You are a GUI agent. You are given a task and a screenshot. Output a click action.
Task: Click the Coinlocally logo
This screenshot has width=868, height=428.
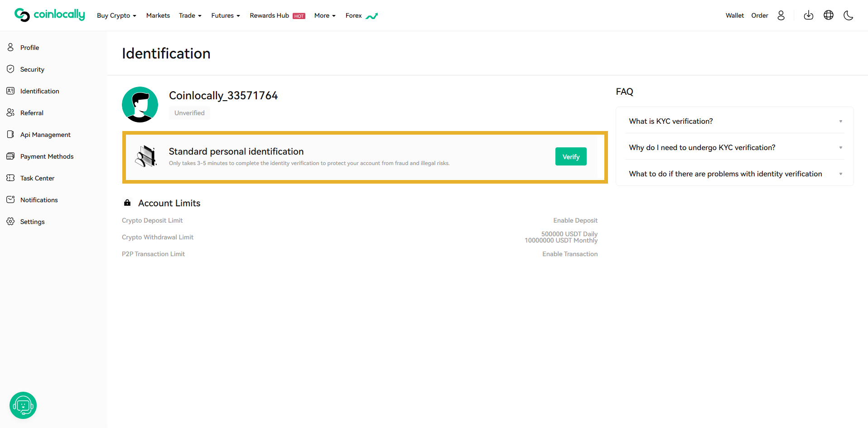tap(50, 15)
